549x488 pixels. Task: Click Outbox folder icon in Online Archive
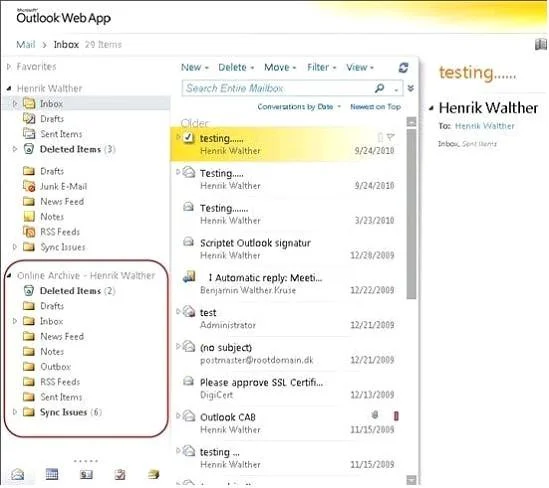[x=29, y=367]
